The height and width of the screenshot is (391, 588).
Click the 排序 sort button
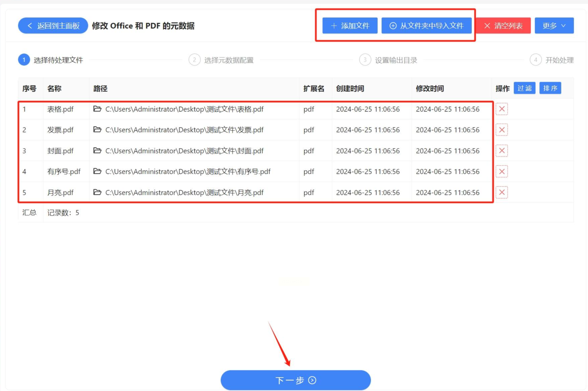pos(550,88)
